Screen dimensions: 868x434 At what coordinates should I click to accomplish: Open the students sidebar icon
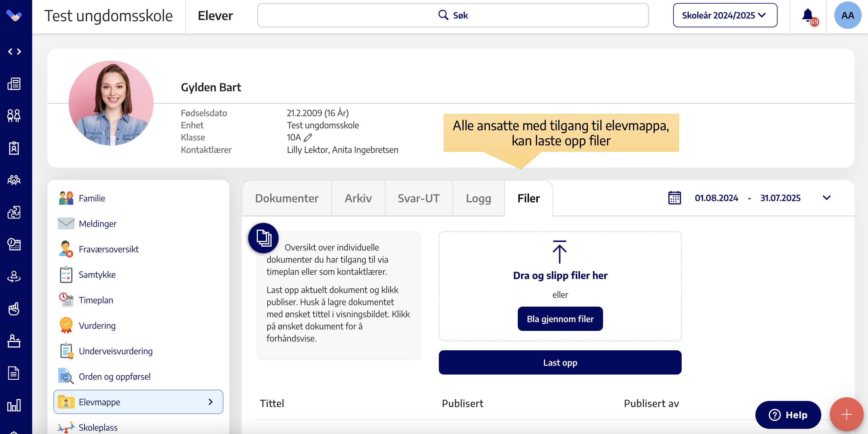point(14,115)
